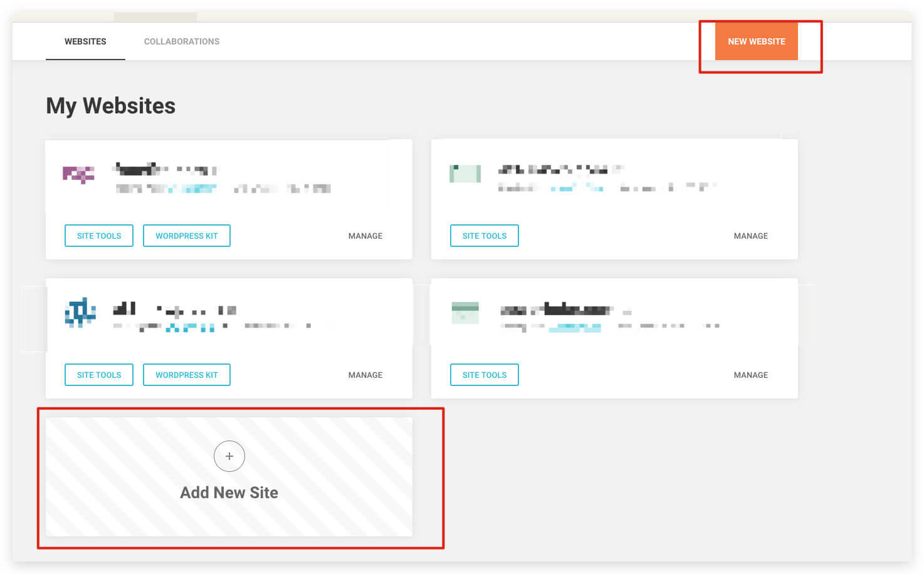Open SITE TOOLS on the top-right website card
The height and width of the screenshot is (574, 924).
click(x=484, y=236)
